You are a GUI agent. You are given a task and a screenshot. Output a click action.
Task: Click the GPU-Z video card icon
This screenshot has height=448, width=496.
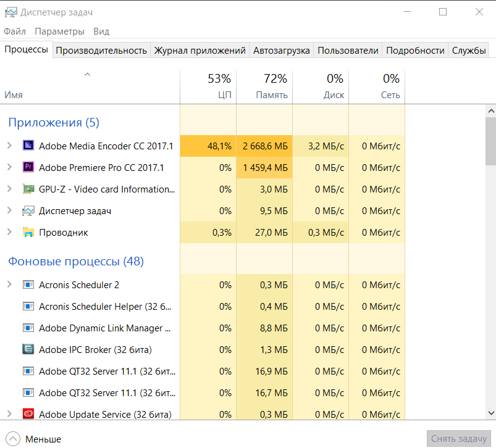click(28, 189)
